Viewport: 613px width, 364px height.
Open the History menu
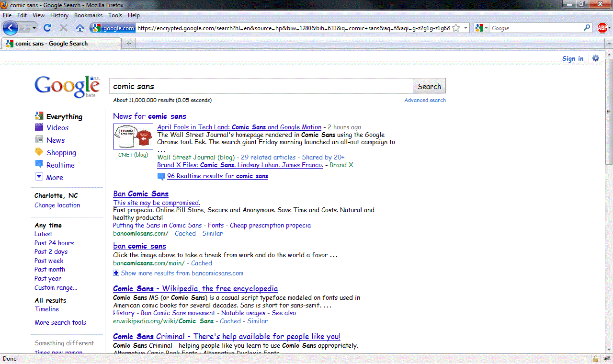[x=59, y=15]
